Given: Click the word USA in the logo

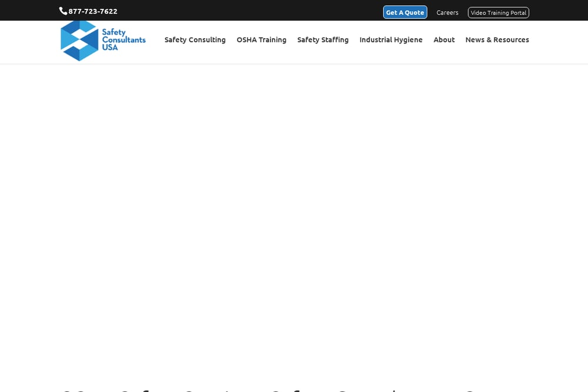Looking at the screenshot, I should coord(110,48).
